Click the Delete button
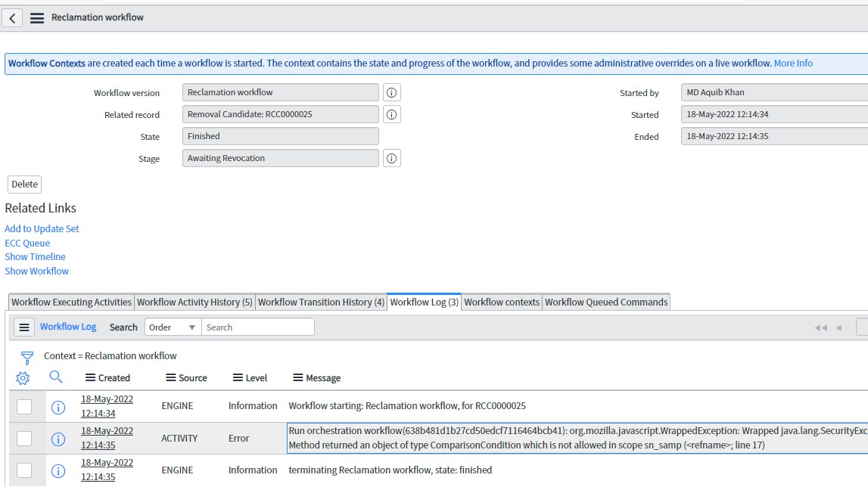868x487 pixels. click(x=25, y=185)
